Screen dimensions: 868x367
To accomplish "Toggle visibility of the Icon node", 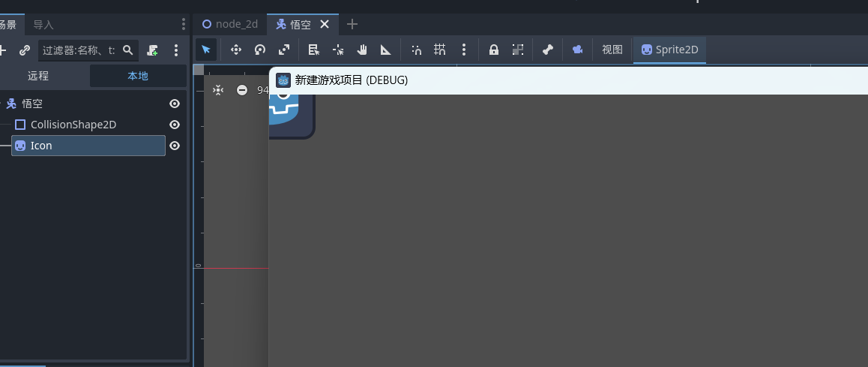I will tap(175, 146).
